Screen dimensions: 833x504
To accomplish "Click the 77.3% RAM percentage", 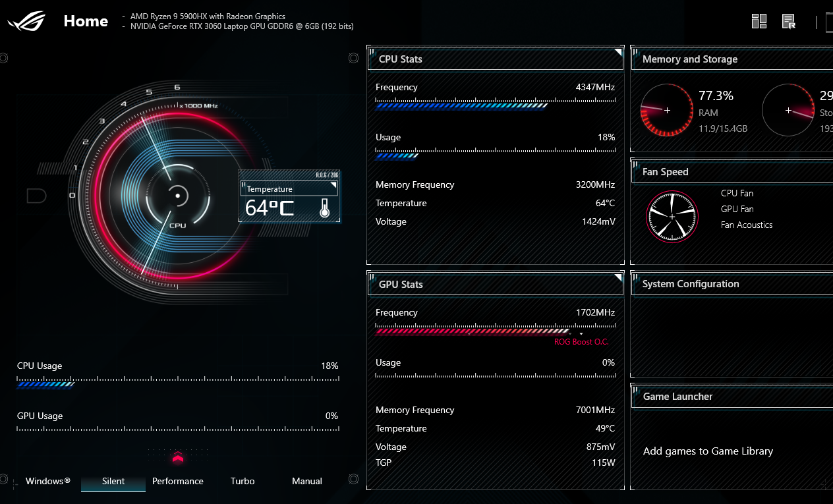I will (716, 96).
